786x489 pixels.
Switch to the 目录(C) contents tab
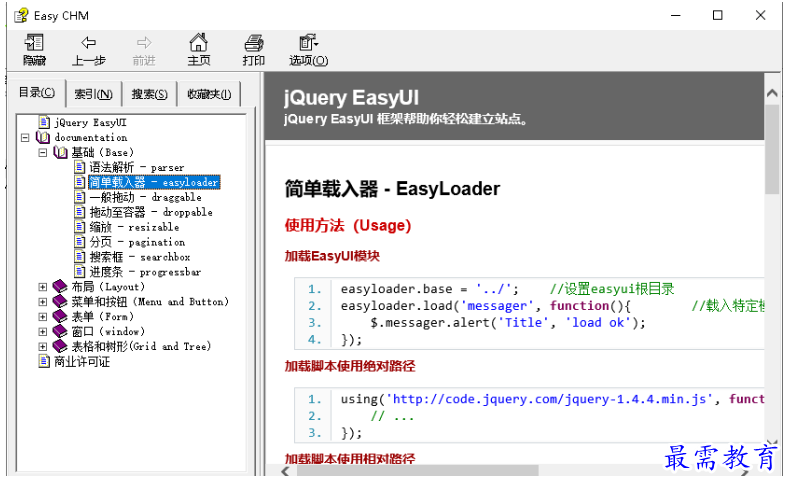tap(37, 93)
